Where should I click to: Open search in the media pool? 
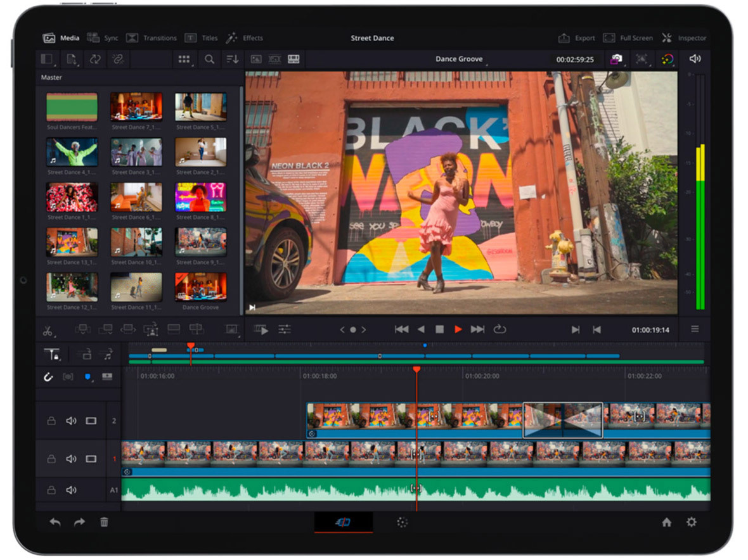click(x=209, y=59)
